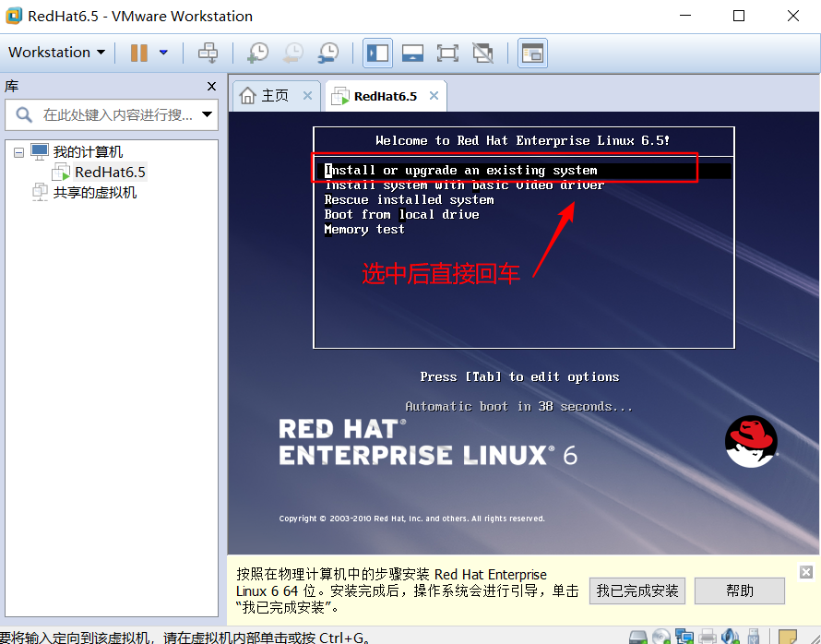Click the USB device status icon
This screenshot has height=644, width=821.
click(753, 637)
